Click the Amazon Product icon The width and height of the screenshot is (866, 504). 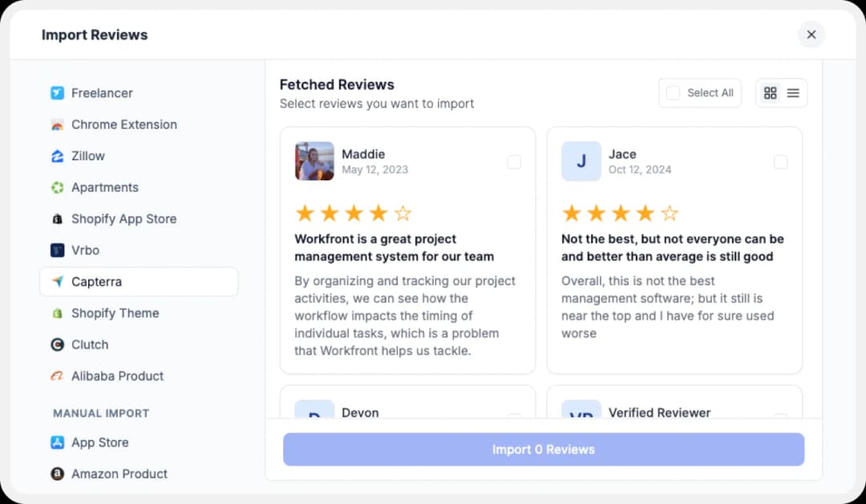[56, 474]
